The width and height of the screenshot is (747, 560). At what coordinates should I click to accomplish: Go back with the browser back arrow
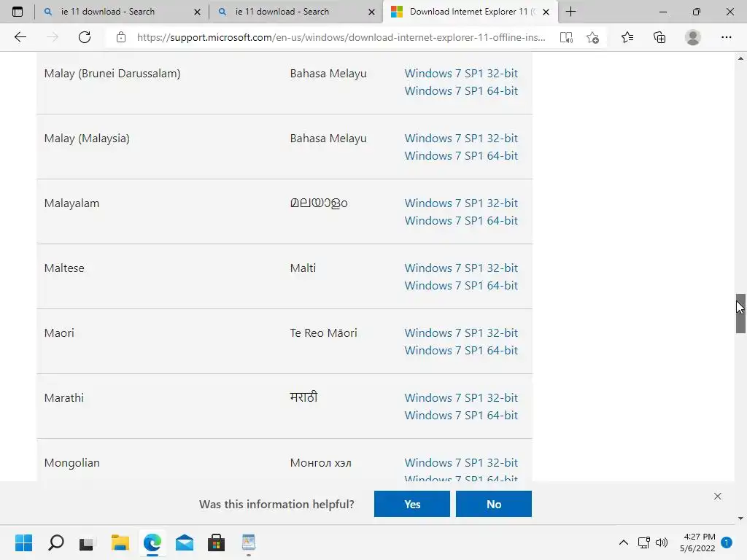coord(20,37)
